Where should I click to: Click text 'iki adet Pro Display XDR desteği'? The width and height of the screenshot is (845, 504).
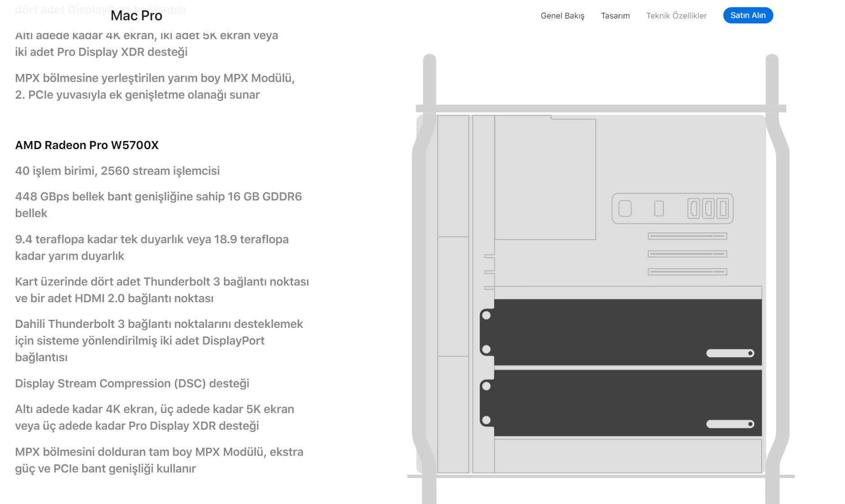click(101, 52)
